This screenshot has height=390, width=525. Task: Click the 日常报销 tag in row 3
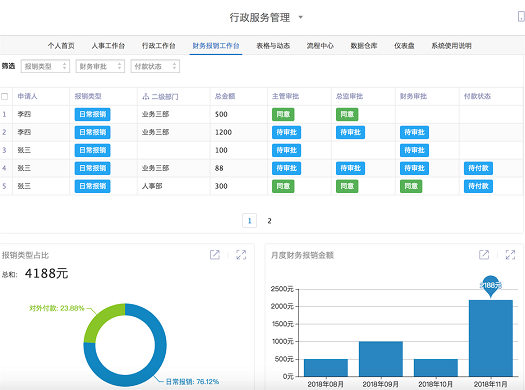[x=92, y=150]
